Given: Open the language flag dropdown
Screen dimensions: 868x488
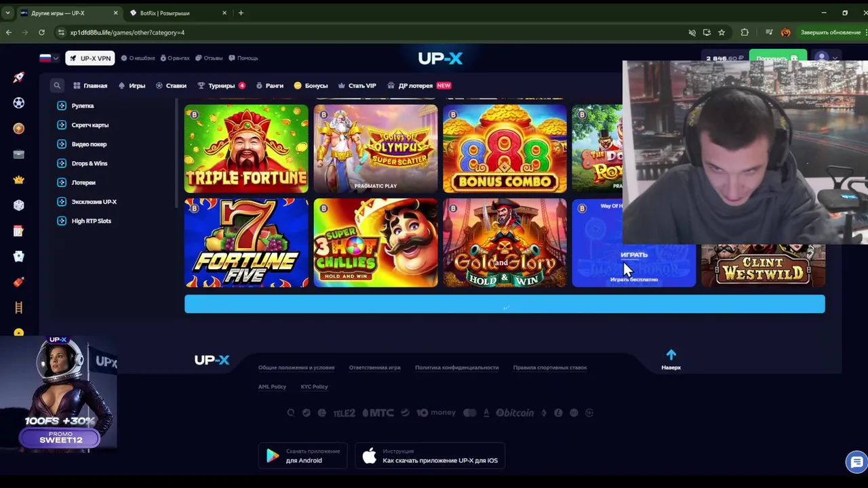Looking at the screenshot, I should [x=49, y=58].
